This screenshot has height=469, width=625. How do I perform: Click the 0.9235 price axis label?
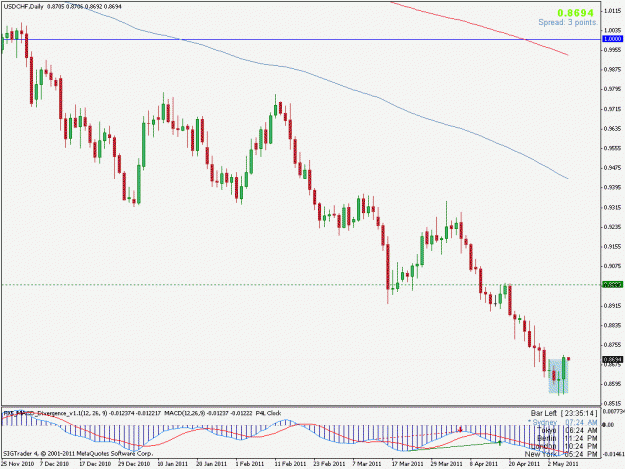(x=613, y=227)
